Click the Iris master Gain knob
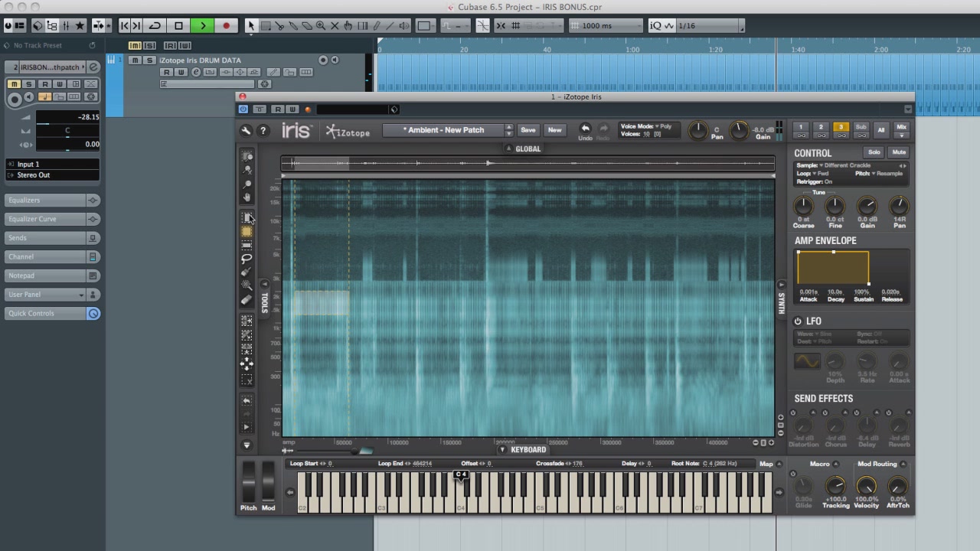980x551 pixels. (738, 130)
